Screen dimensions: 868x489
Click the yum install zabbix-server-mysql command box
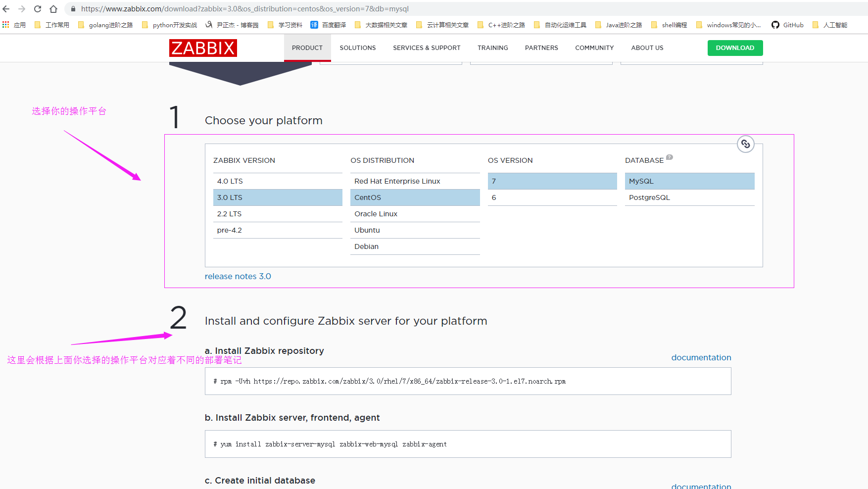(468, 444)
